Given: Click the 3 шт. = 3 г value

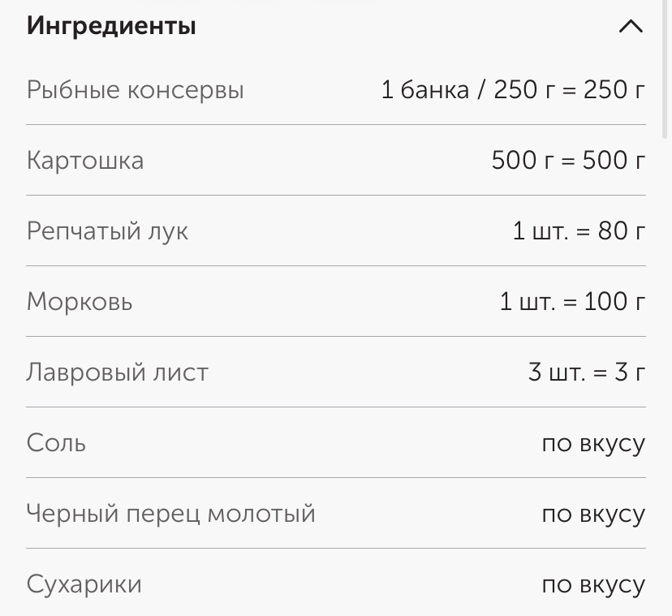Looking at the screenshot, I should [585, 372].
